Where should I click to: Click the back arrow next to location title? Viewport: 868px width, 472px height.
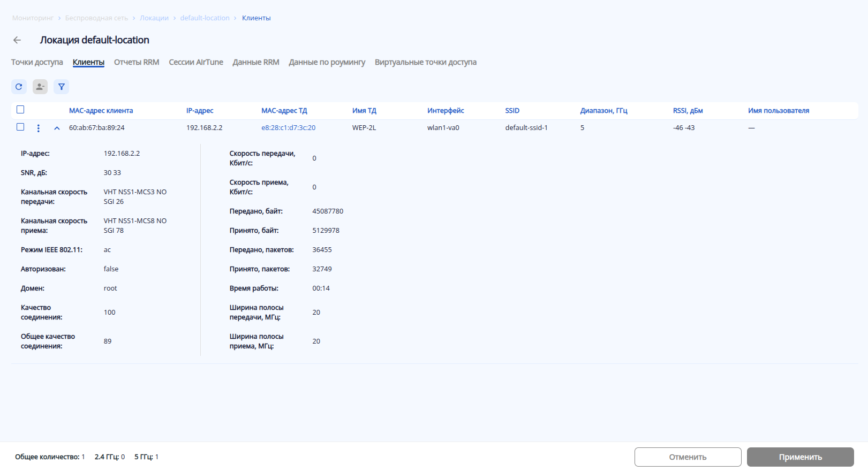17,40
